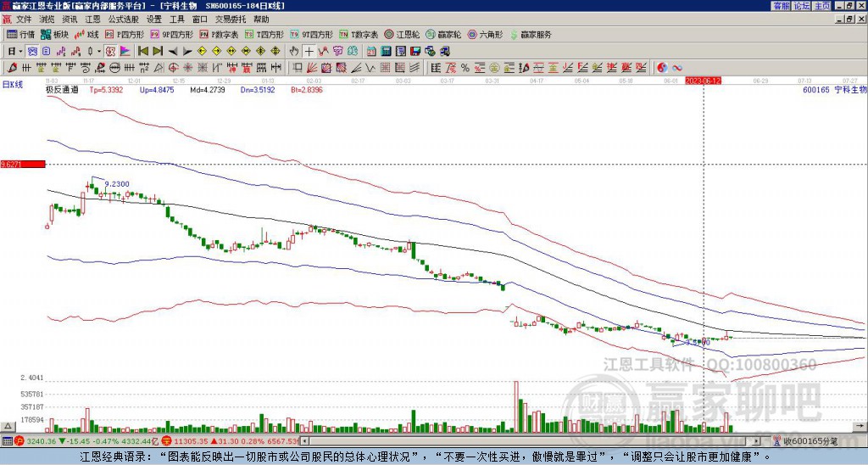The width and height of the screenshot is (868, 465).
Task: Open the 赢家轮 tool
Action: (443, 34)
